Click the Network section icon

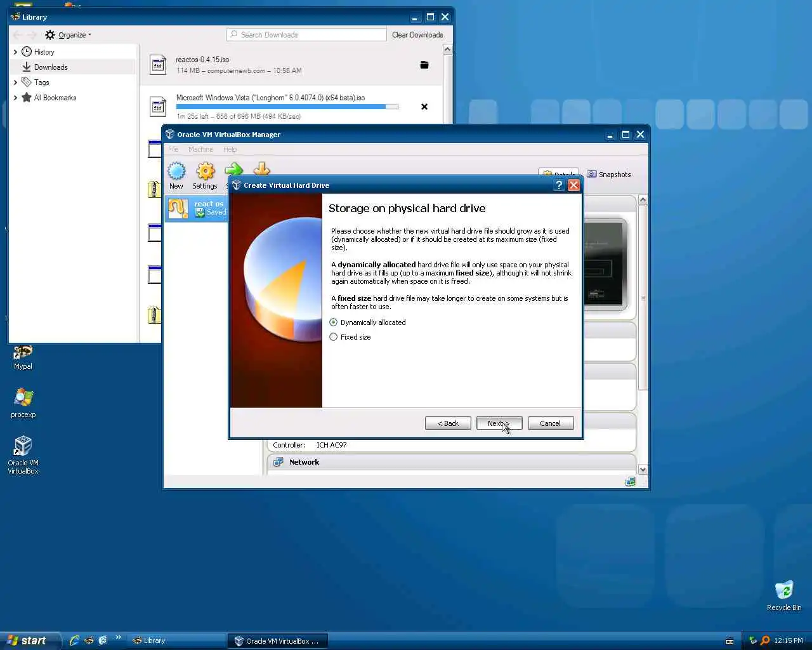278,462
